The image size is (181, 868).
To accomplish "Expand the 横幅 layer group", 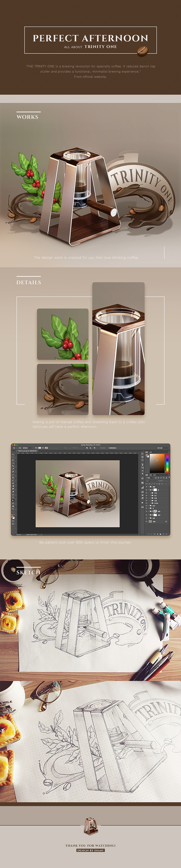I will pyautogui.click(x=149, y=515).
